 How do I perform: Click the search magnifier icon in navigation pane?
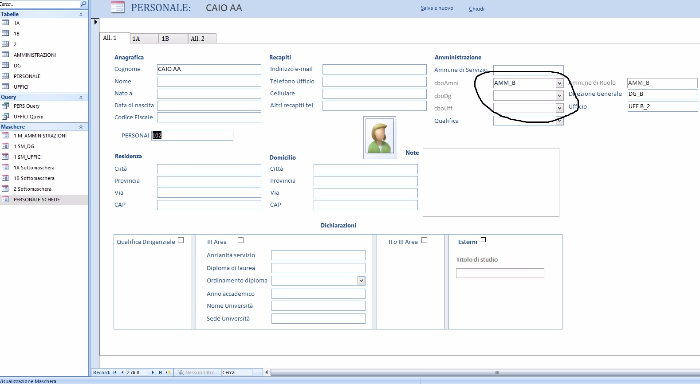pyautogui.click(x=83, y=4)
